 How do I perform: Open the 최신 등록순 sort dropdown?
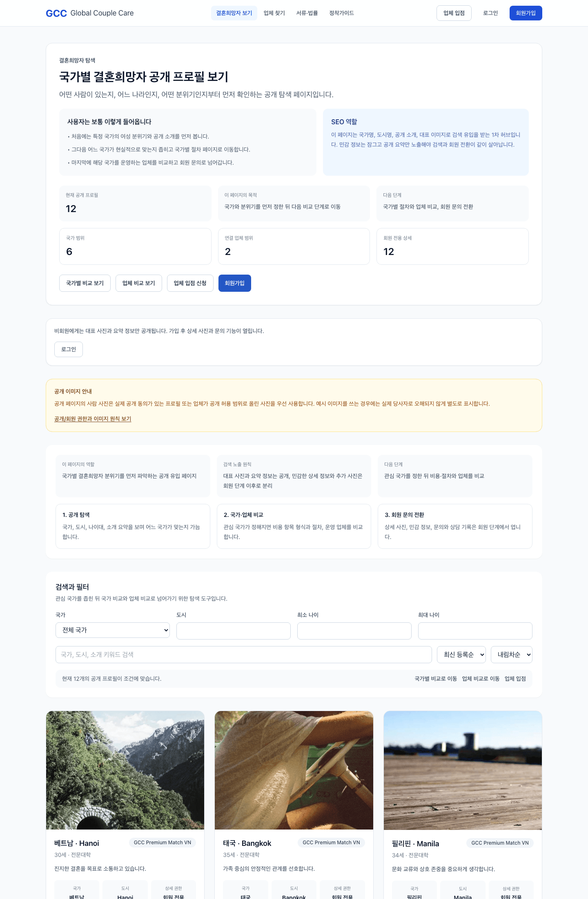click(461, 655)
